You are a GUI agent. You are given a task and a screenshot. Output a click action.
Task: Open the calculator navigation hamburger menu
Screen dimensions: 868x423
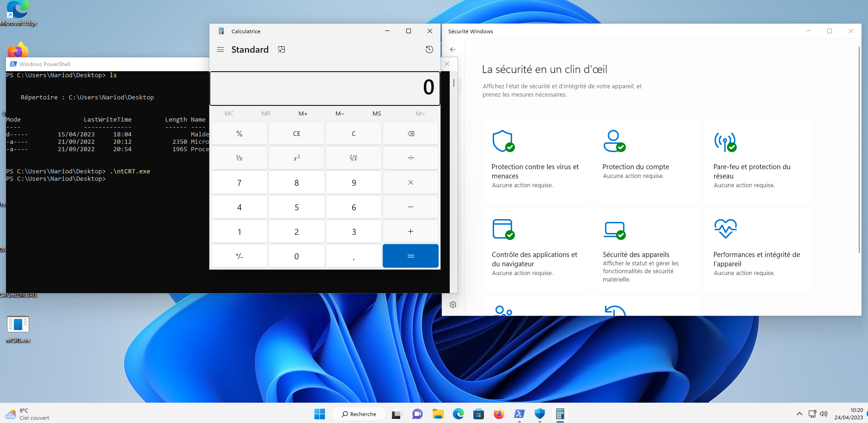click(220, 49)
